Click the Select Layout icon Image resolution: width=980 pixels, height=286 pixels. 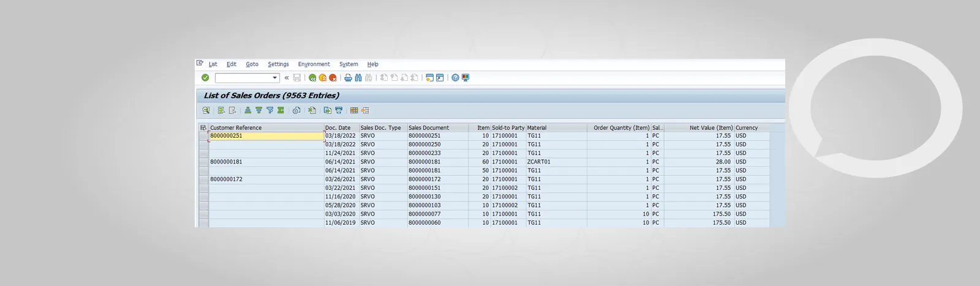click(x=365, y=110)
